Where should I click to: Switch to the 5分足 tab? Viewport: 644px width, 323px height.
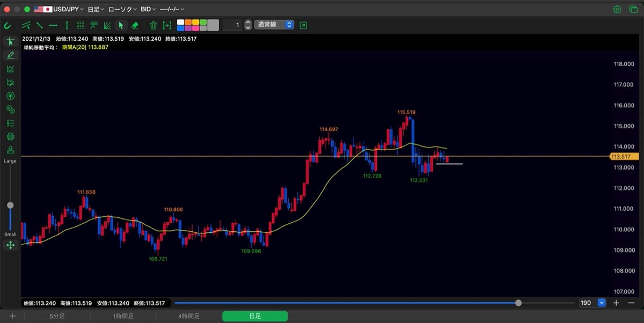coord(57,316)
